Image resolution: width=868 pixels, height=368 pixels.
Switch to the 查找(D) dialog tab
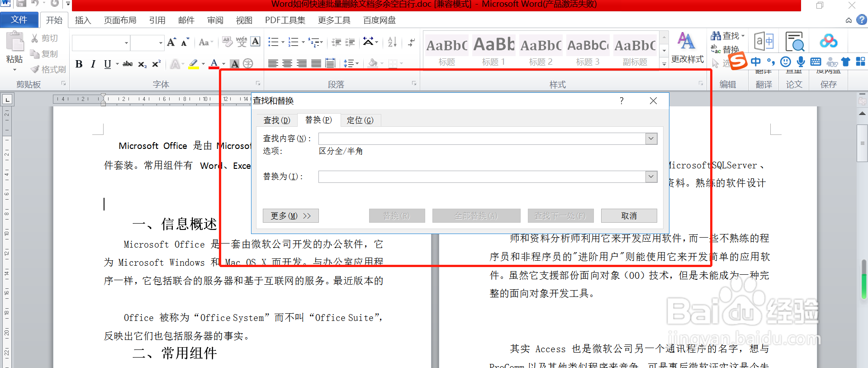tap(277, 120)
